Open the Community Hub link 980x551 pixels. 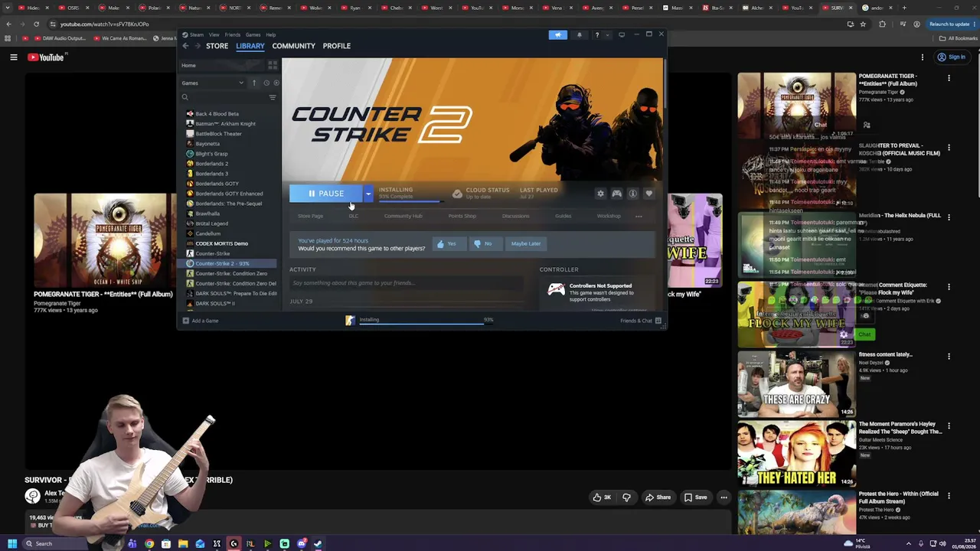point(403,216)
